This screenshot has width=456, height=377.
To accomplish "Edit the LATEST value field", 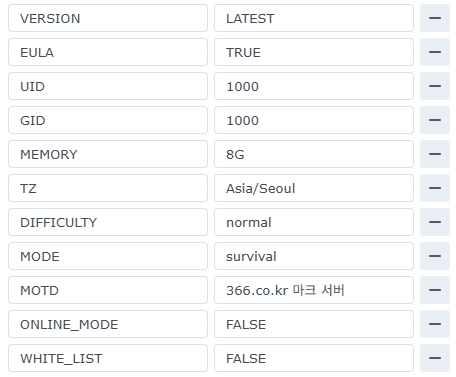I will (x=314, y=18).
